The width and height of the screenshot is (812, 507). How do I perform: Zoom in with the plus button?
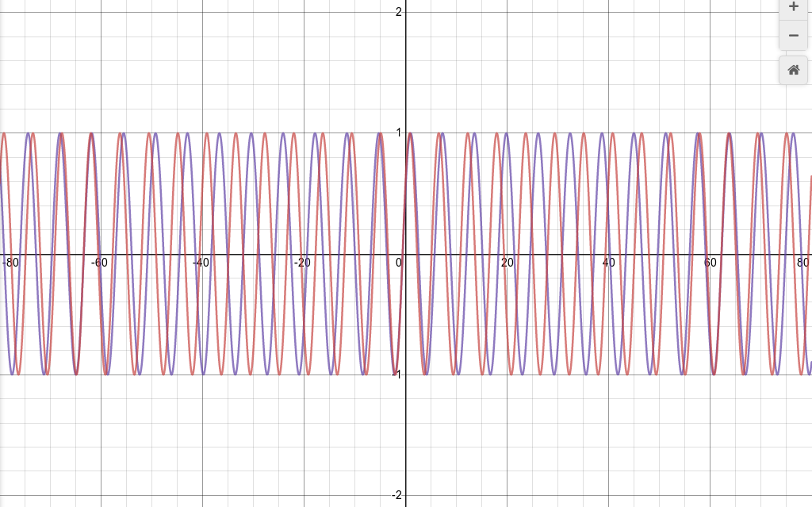pos(793,7)
